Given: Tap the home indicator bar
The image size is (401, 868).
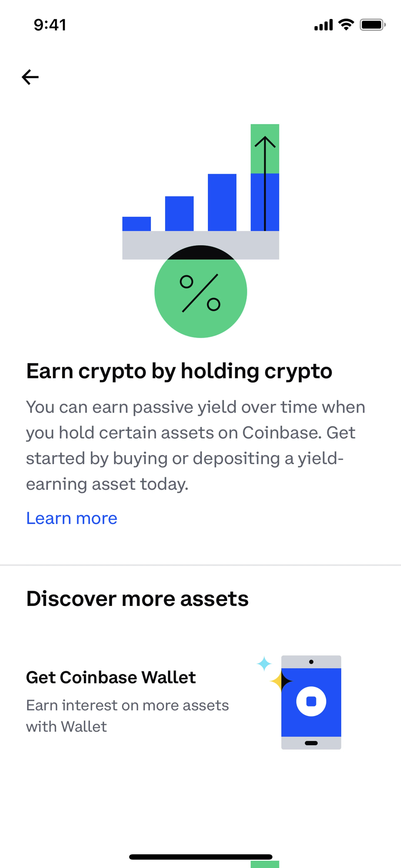Looking at the screenshot, I should coord(200,857).
